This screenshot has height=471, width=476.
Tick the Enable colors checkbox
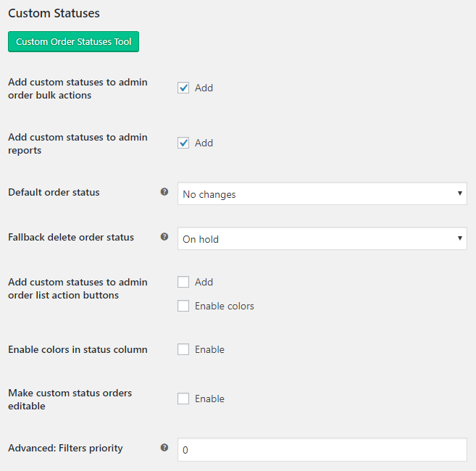click(x=183, y=306)
